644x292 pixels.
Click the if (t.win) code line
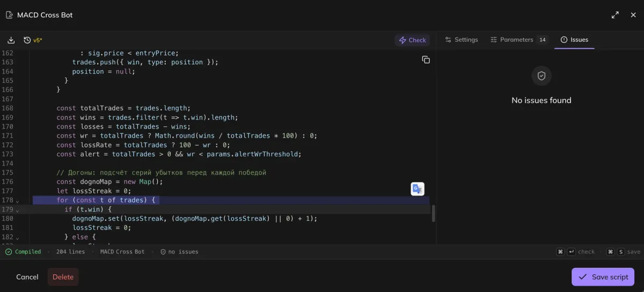88,209
